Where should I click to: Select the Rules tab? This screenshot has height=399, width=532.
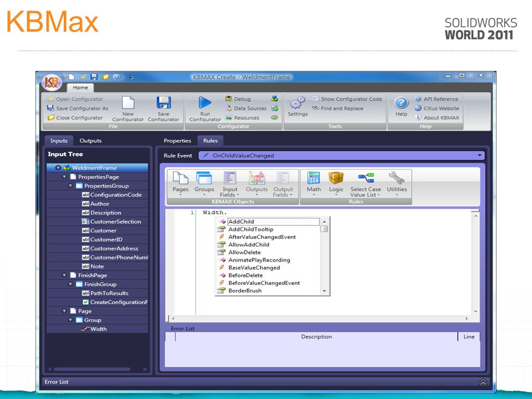211,141
